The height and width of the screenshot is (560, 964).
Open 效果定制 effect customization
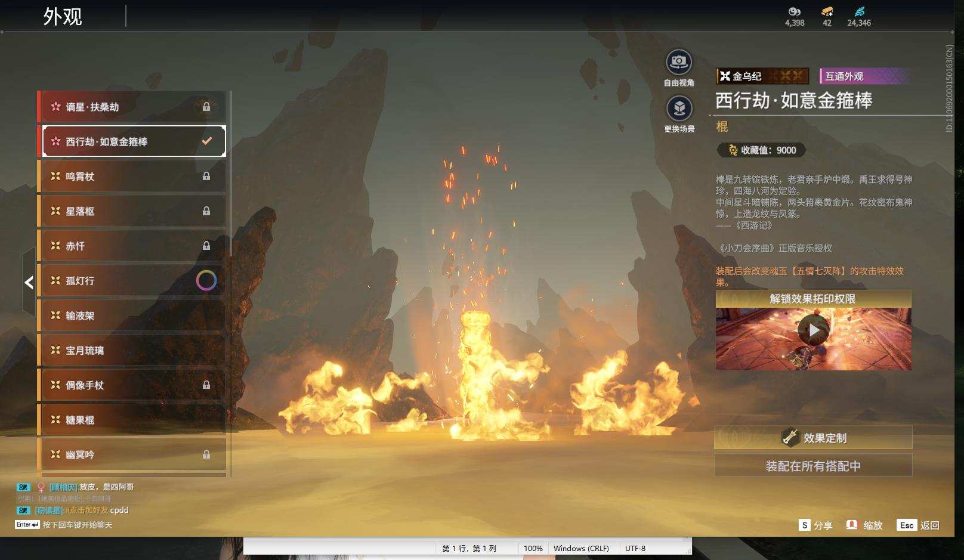(813, 438)
